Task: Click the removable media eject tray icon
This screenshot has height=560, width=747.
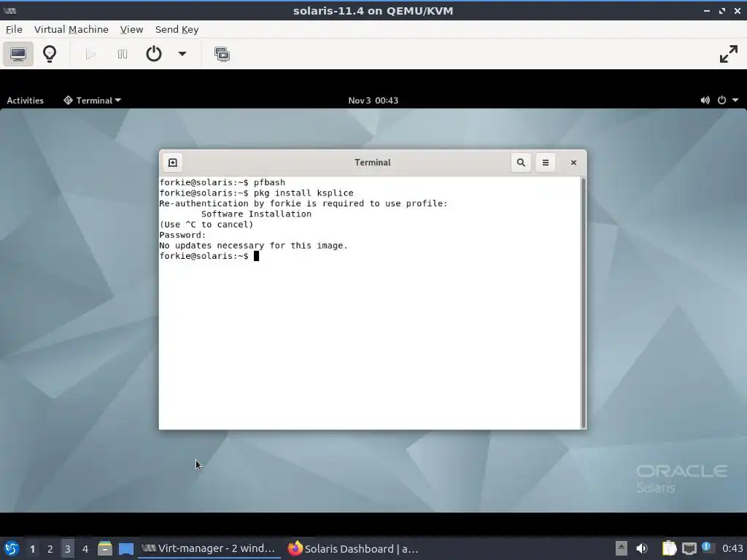Action: 621,548
